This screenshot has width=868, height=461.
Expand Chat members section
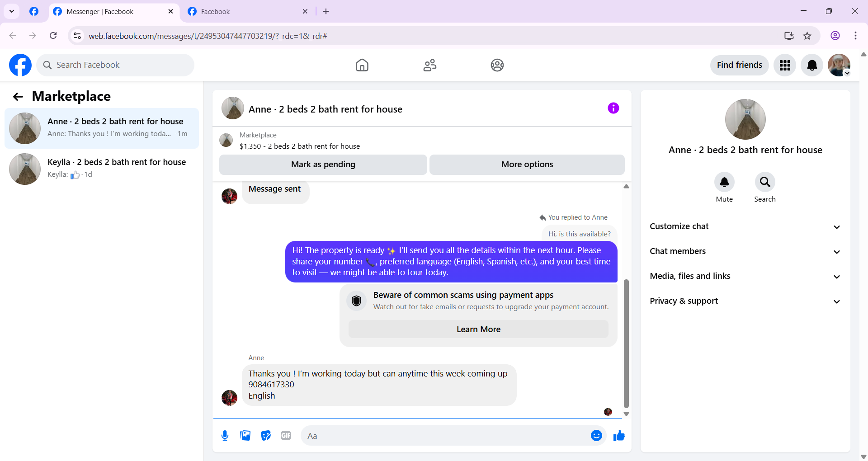click(745, 251)
